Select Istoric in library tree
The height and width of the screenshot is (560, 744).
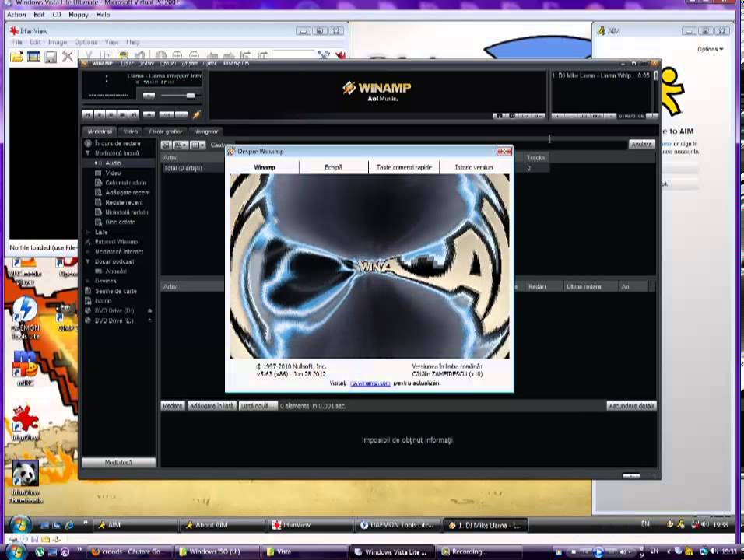[103, 301]
